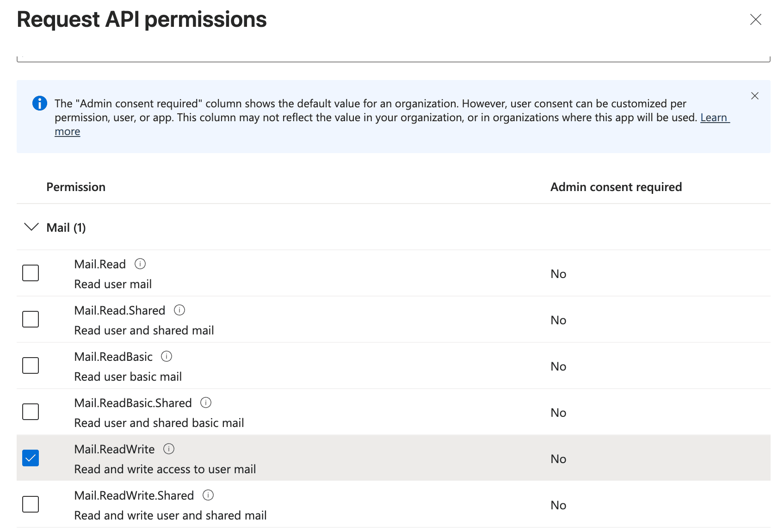Viewport: 778px width, 532px height.
Task: Dismiss the admin consent info banner
Action: coord(755,96)
